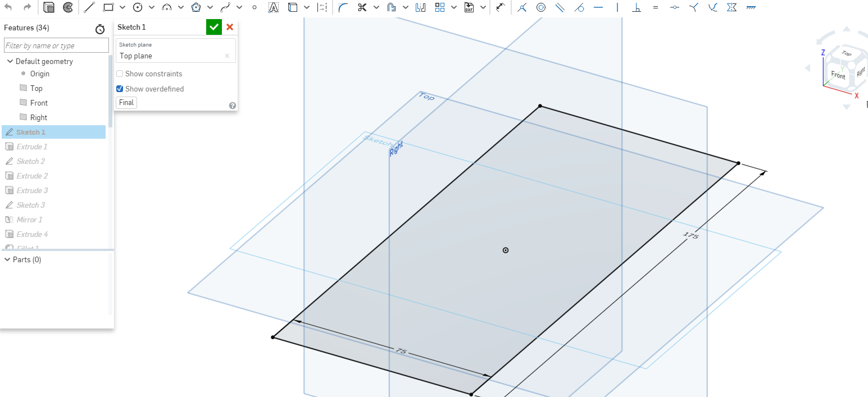Viewport: 868px width, 397px height.
Task: Cancel Sketch 1 with red X
Action: 230,27
